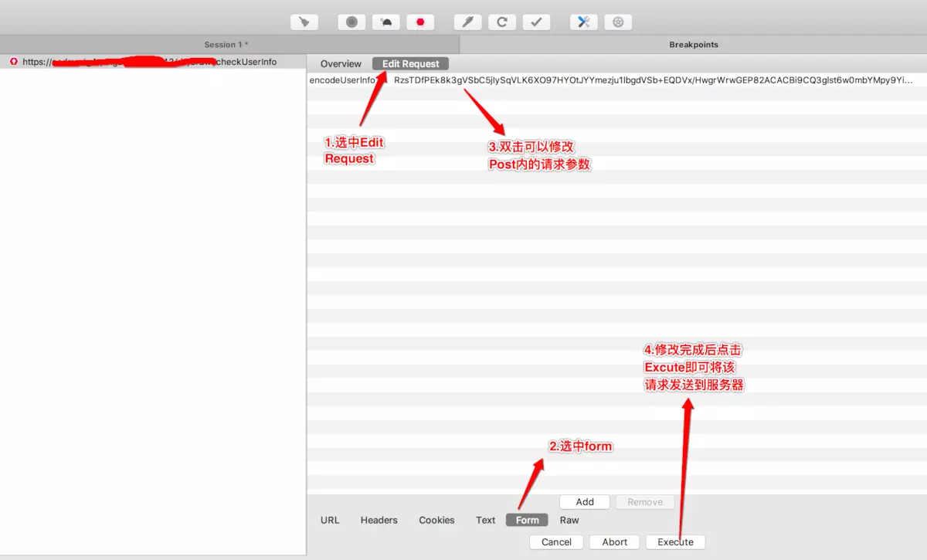Click the encodeUserInfo value starting with RzsTDfPEk8k3g
This screenshot has height=560, width=927.
point(654,80)
